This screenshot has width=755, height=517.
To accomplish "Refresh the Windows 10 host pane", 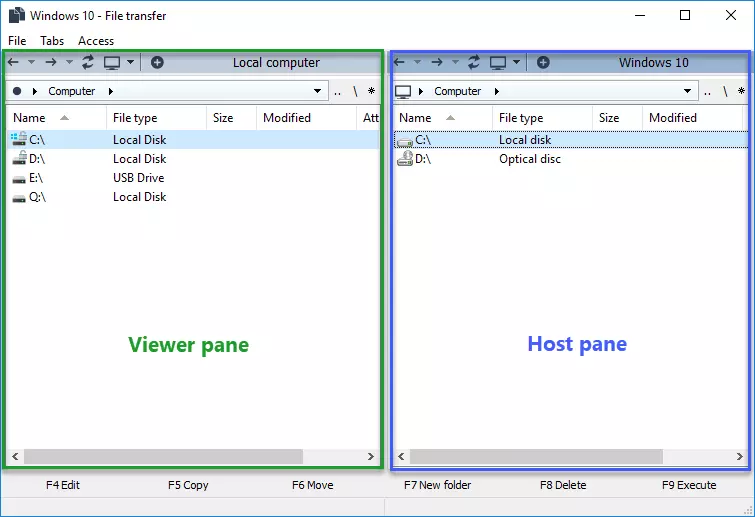I will tap(474, 62).
